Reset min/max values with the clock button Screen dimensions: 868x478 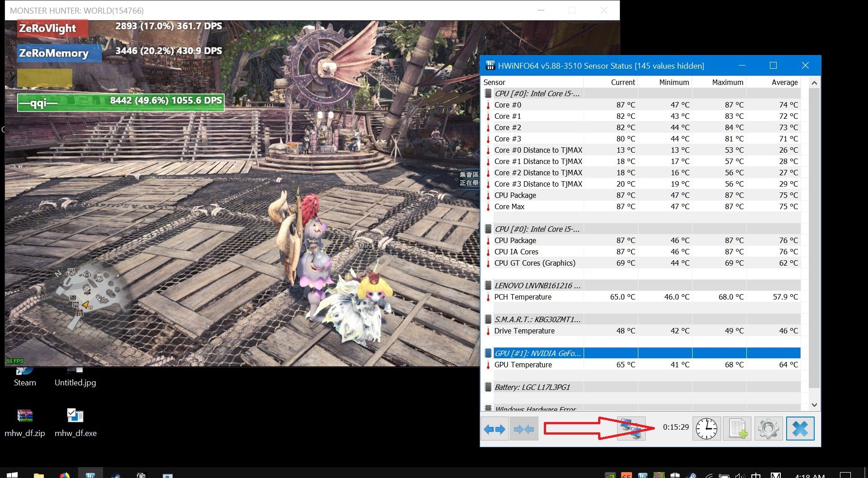click(x=706, y=429)
